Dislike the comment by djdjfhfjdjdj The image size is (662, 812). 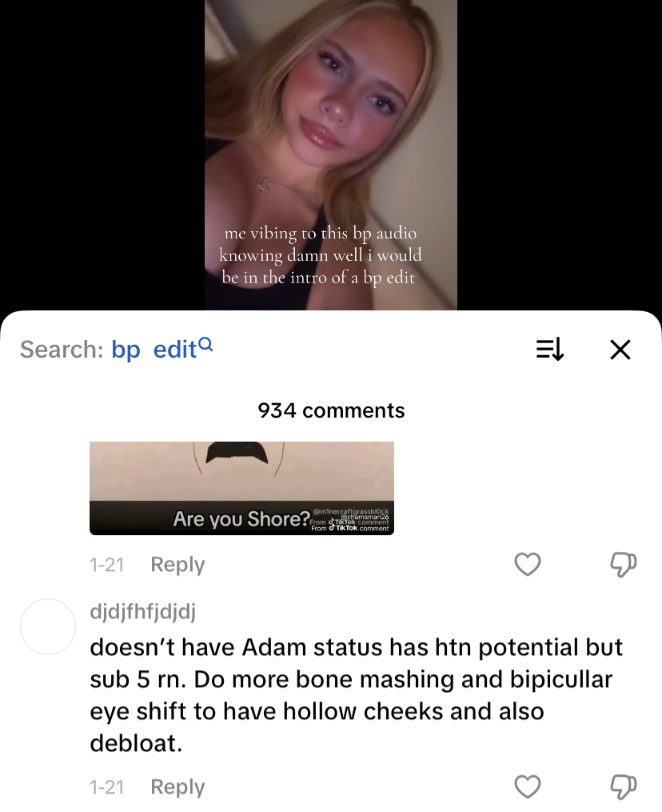pos(623,786)
